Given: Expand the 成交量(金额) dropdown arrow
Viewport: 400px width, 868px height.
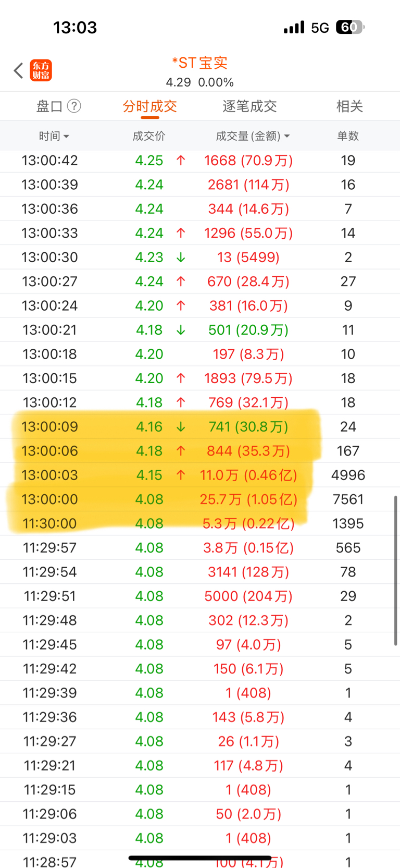Looking at the screenshot, I should tap(287, 137).
